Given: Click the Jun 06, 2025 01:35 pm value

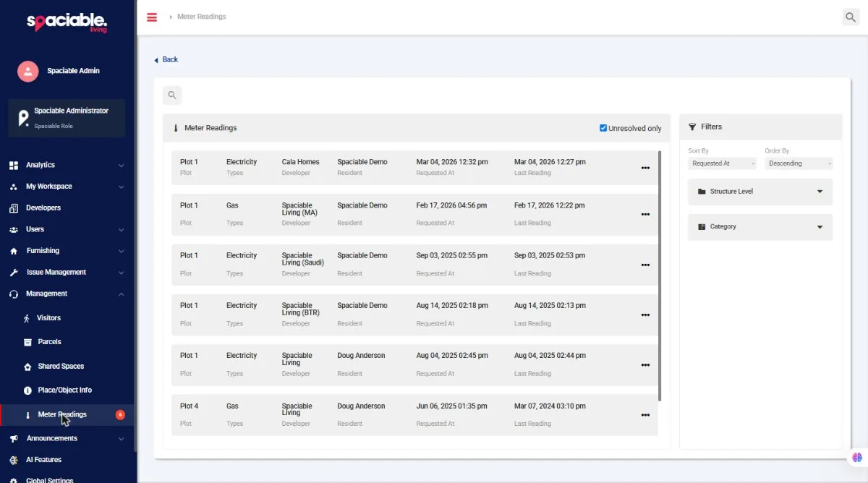Looking at the screenshot, I should pyautogui.click(x=451, y=406).
